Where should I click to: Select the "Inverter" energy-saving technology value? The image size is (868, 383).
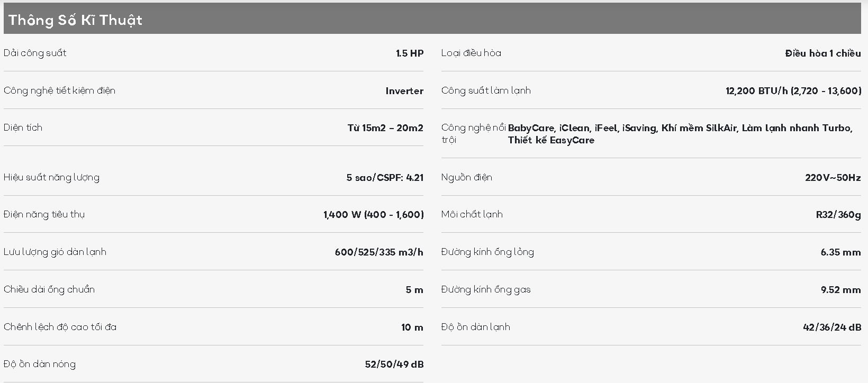pos(404,91)
